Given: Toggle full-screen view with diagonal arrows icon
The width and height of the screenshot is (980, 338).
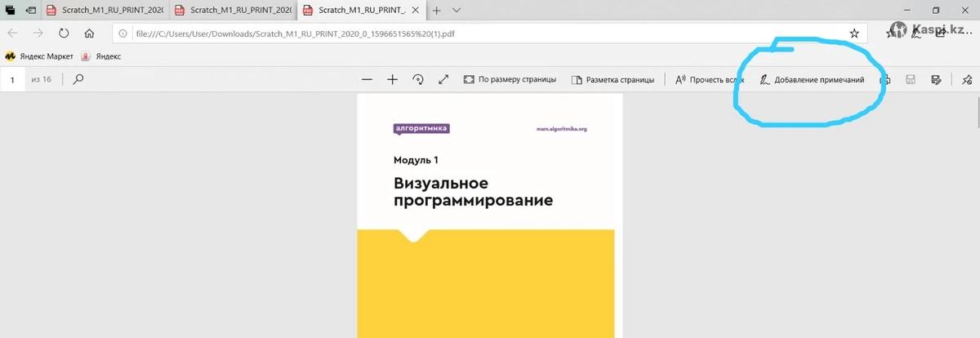Looking at the screenshot, I should (x=443, y=80).
